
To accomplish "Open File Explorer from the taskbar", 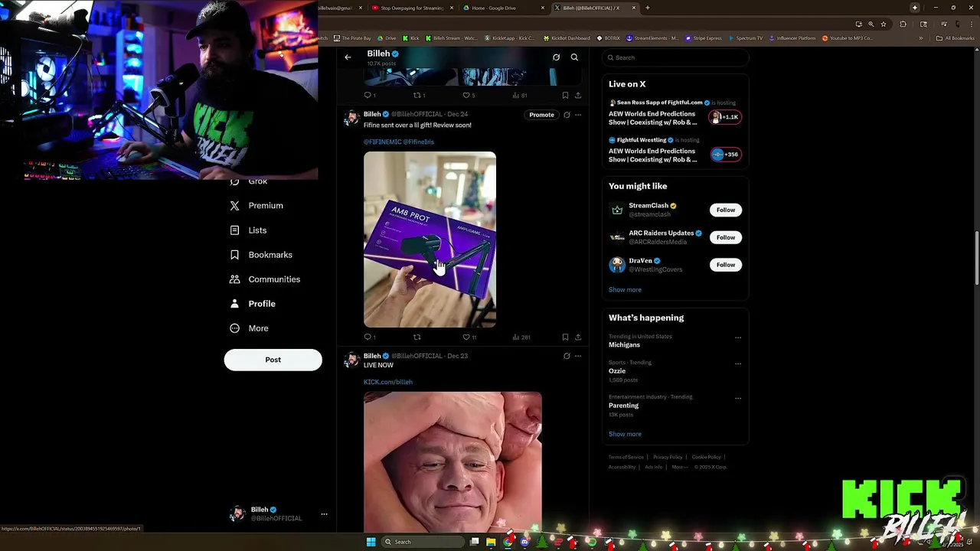I will (x=491, y=542).
